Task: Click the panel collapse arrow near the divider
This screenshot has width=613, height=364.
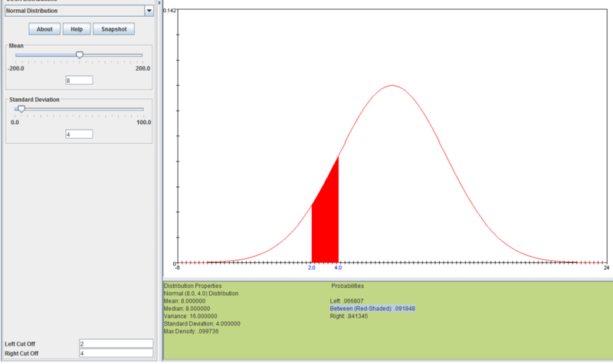Action: 159,3
